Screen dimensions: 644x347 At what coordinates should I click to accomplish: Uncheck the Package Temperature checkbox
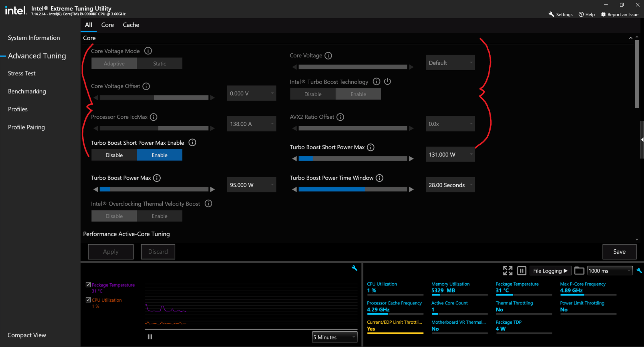point(88,285)
